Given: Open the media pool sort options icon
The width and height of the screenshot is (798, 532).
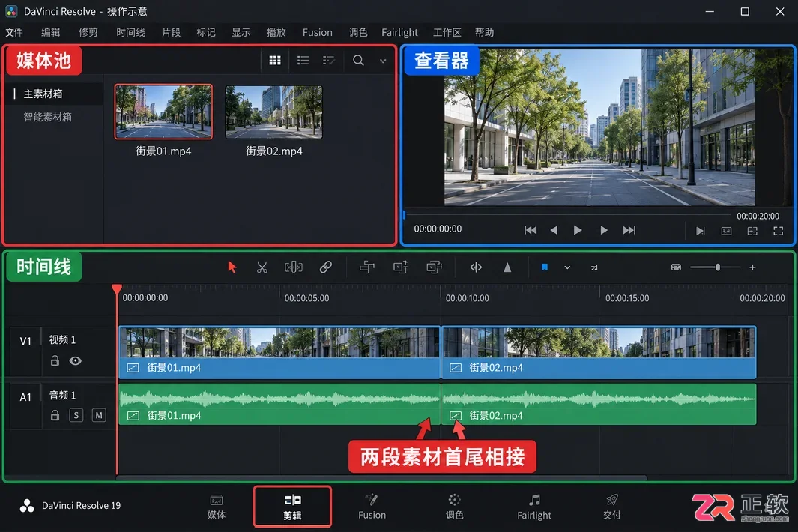Looking at the screenshot, I should 329,61.
